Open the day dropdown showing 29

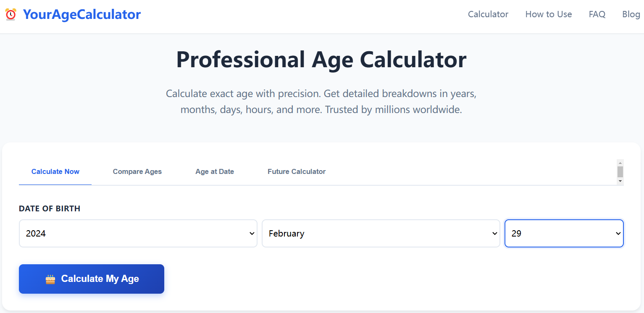point(563,233)
